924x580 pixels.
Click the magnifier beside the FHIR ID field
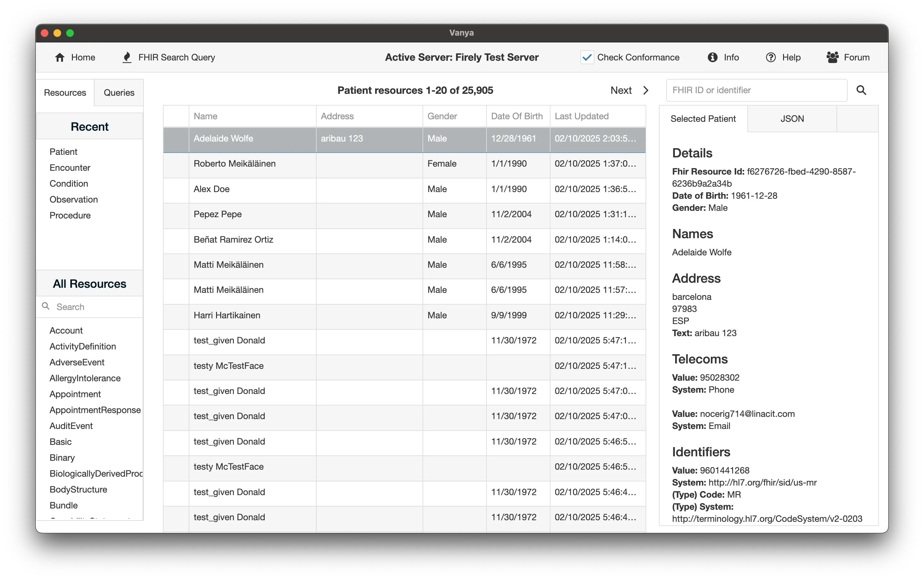pyautogui.click(x=861, y=90)
